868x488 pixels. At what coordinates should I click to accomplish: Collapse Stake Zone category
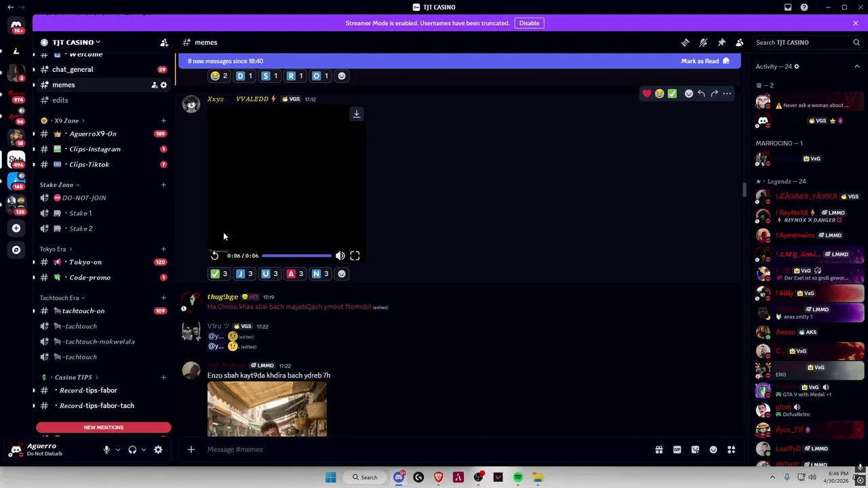[60, 185]
